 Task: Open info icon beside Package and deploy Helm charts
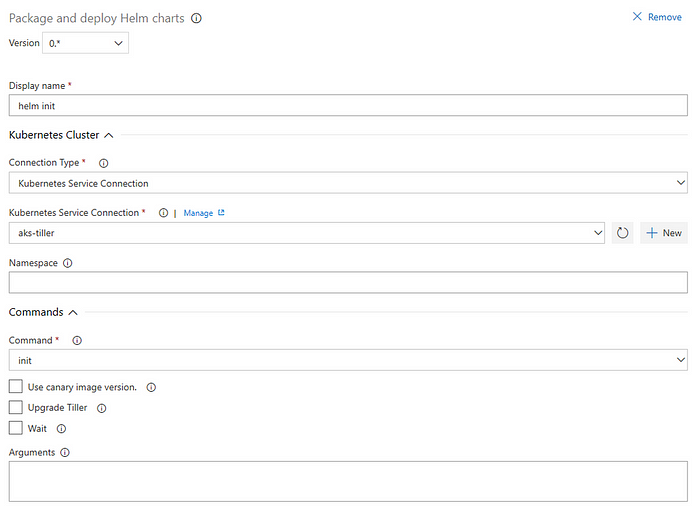(x=196, y=18)
